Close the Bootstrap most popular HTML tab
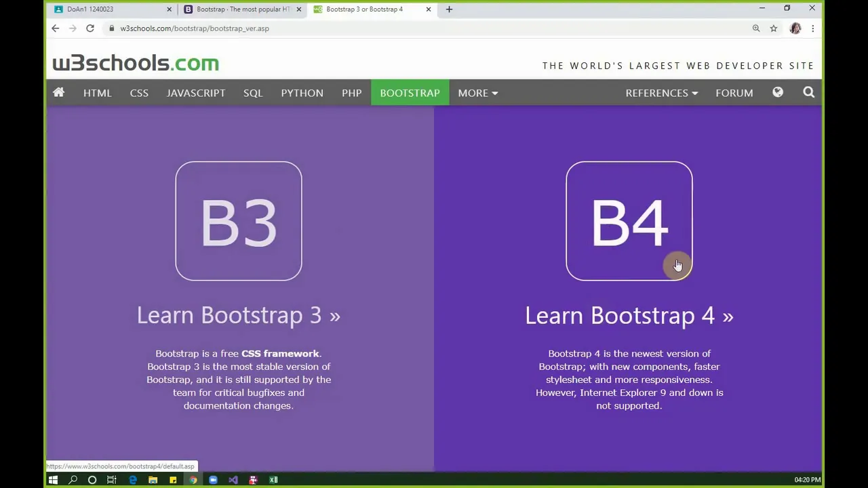 [x=298, y=9]
